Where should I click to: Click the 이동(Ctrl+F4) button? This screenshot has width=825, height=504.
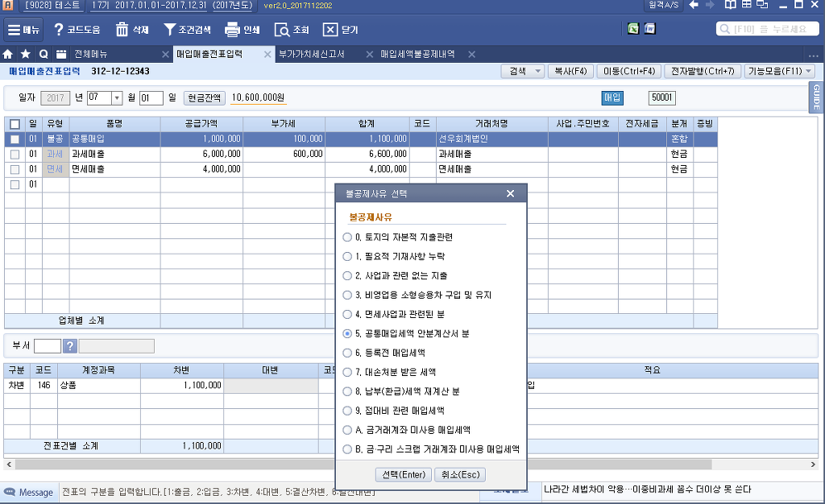pos(629,72)
